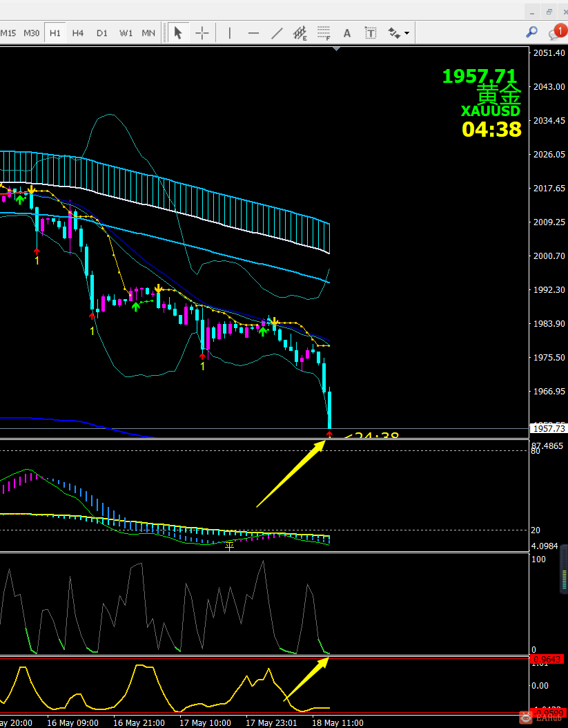This screenshot has width=568, height=728.
Task: Restore down the inner chart window
Action: coord(549,12)
